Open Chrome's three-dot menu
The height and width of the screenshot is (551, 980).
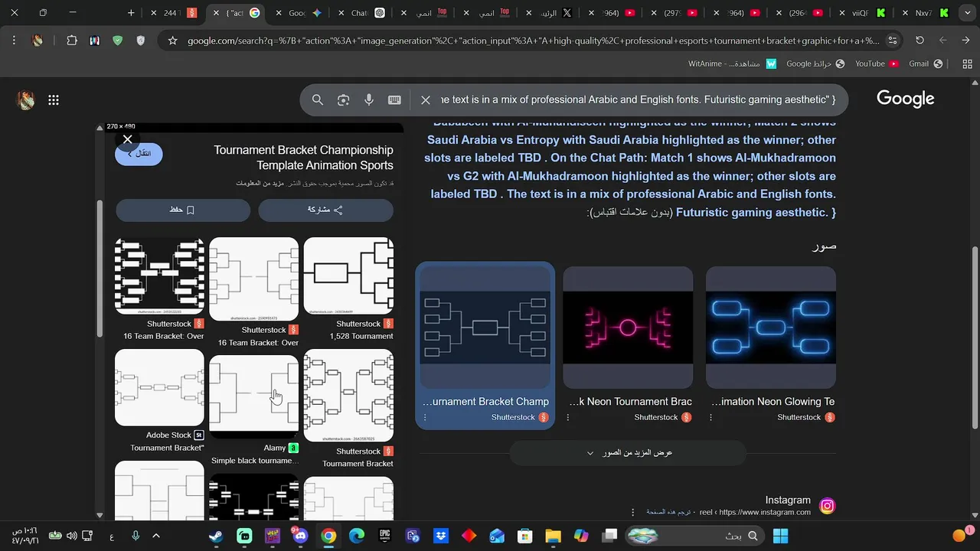[14, 41]
